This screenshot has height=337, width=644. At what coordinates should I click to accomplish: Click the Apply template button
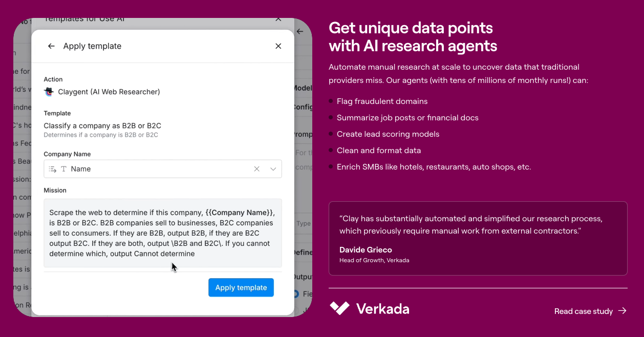(x=241, y=287)
